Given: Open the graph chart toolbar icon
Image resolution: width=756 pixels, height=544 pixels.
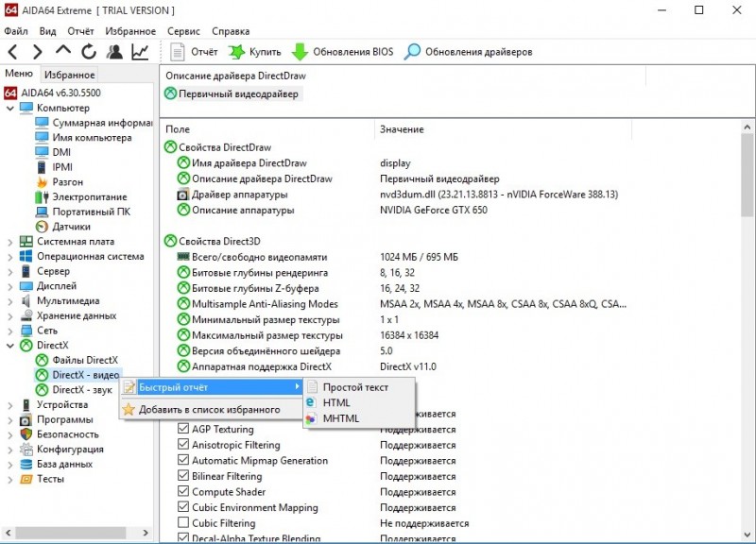Looking at the screenshot, I should (140, 52).
